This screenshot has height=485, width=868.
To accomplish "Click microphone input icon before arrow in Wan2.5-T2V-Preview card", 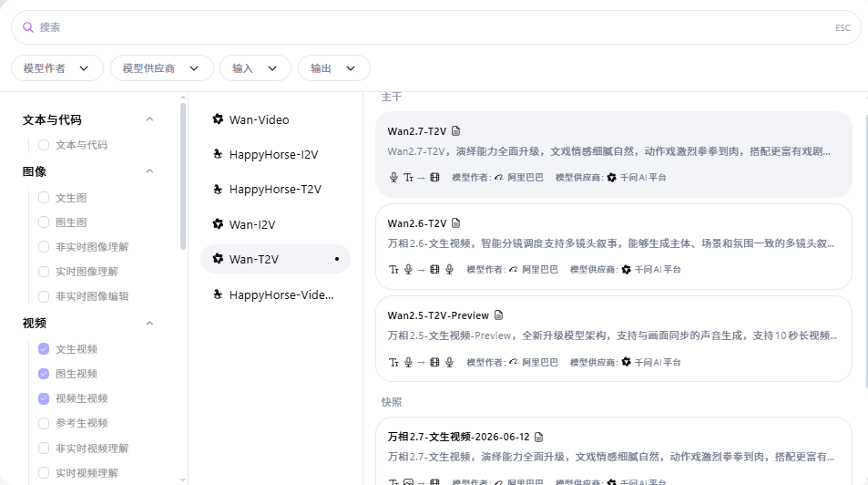I will [x=408, y=362].
